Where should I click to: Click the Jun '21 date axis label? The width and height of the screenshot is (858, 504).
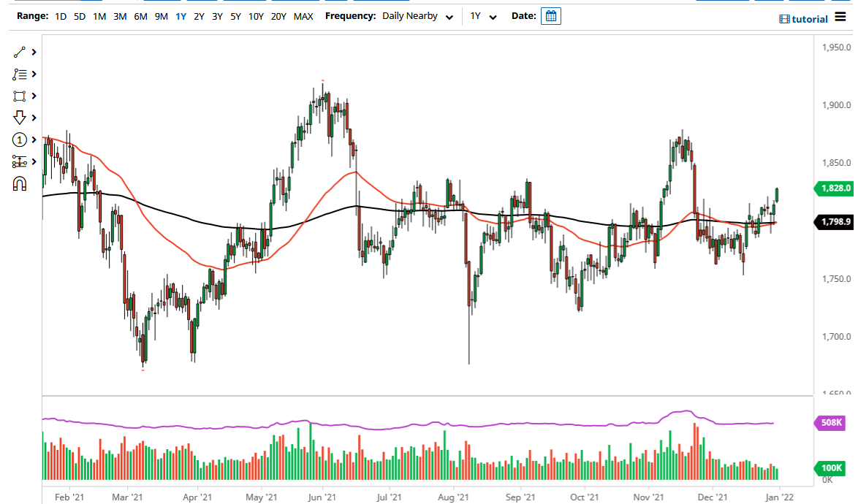pos(322,497)
